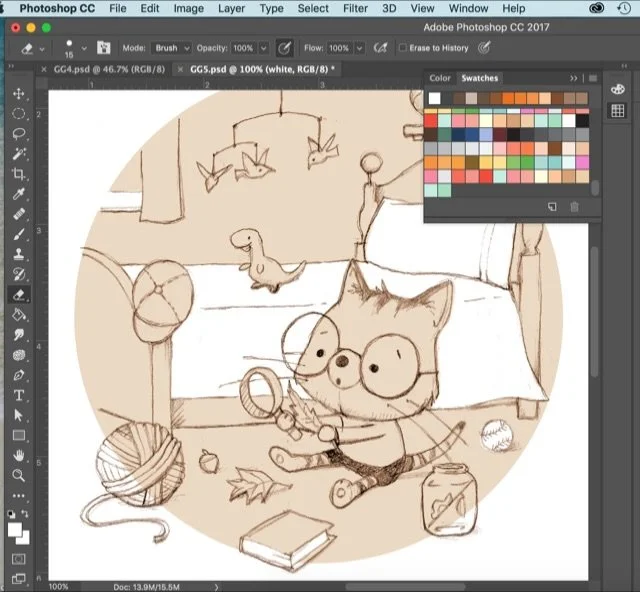Select the Horizontal Type tool
This screenshot has height=592, width=640.
point(19,395)
